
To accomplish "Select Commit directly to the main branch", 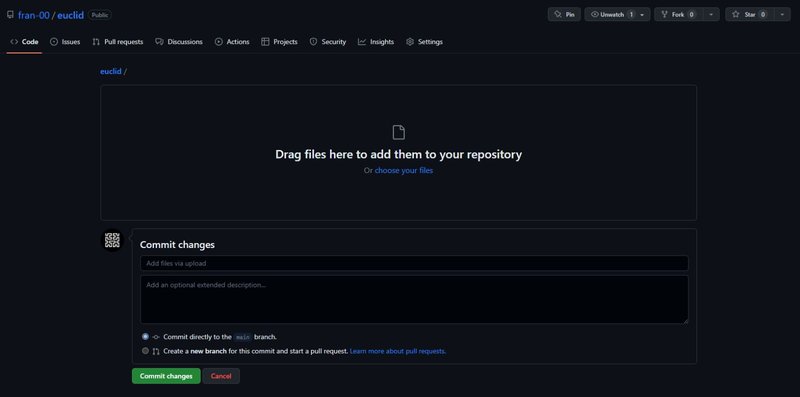I will 145,337.
